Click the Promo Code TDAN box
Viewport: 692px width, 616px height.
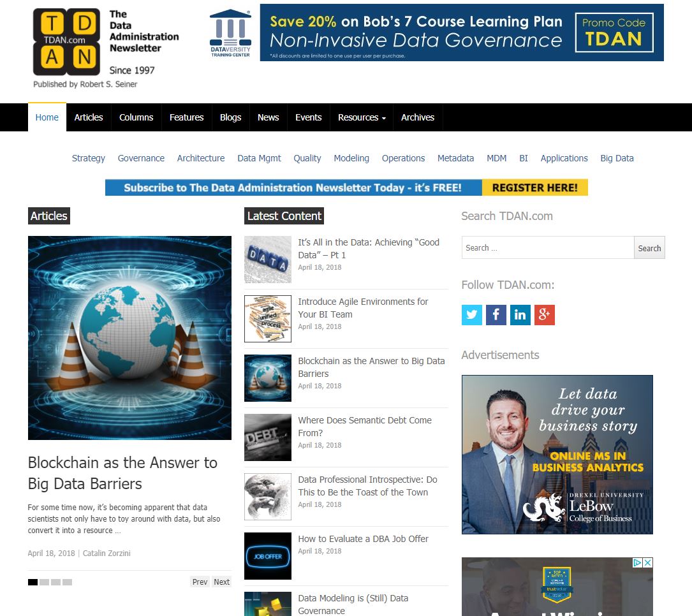pos(614,33)
